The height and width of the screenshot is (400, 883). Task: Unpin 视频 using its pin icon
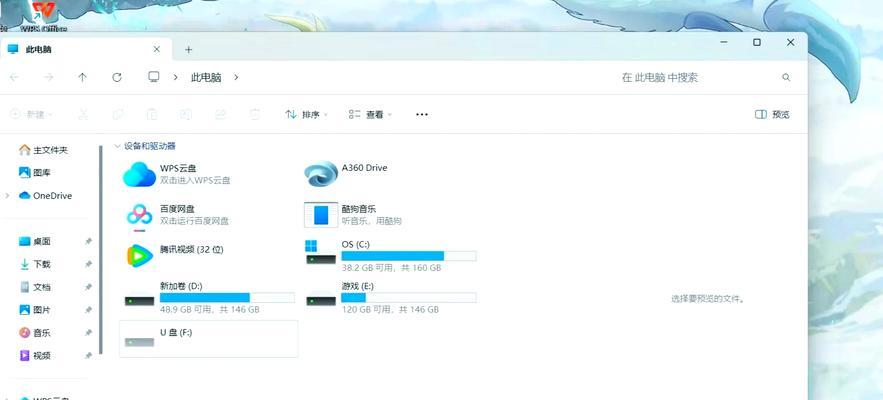88,355
